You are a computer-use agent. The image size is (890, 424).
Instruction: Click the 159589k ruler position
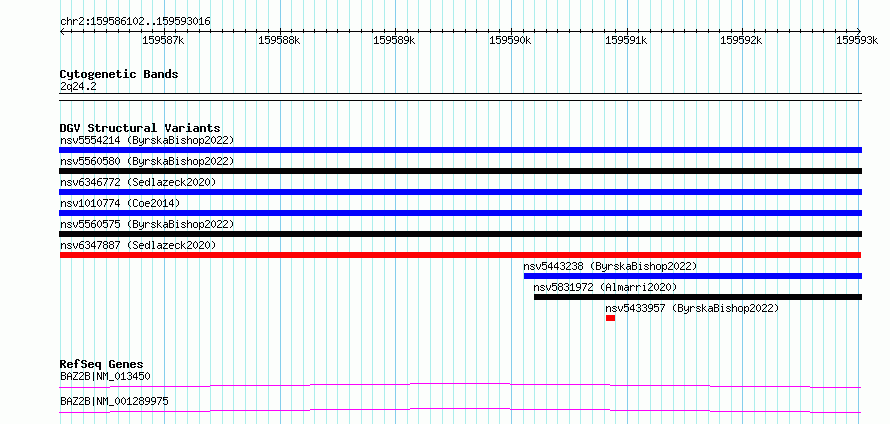pos(395,40)
